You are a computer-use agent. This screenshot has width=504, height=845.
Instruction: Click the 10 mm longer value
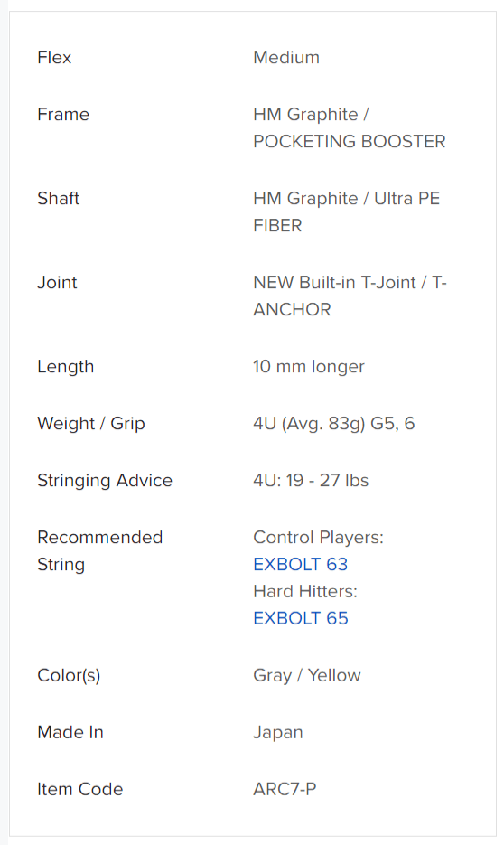309,366
